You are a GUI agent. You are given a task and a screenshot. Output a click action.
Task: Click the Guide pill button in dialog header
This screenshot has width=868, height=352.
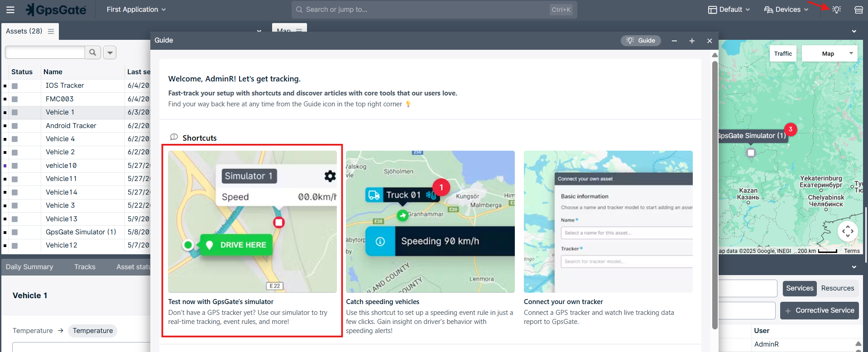click(641, 40)
